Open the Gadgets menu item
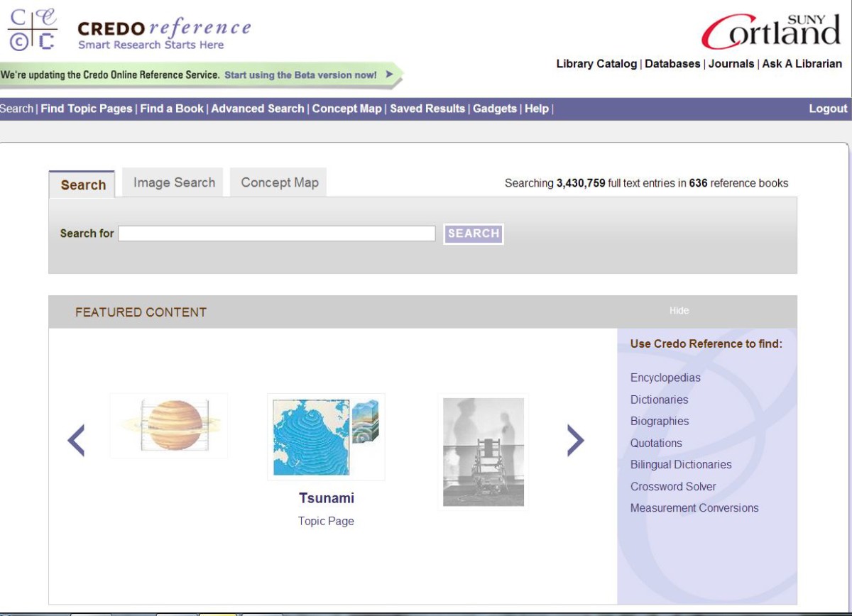 [495, 109]
